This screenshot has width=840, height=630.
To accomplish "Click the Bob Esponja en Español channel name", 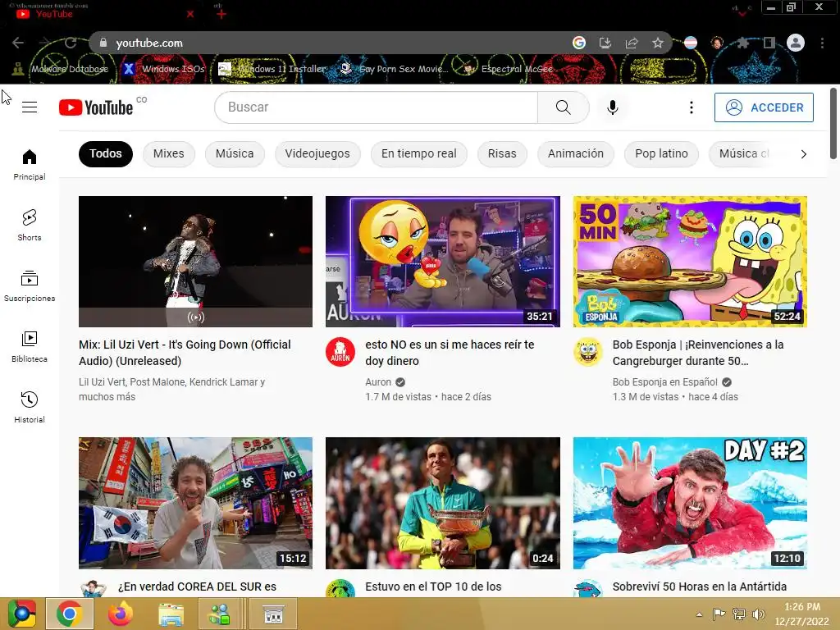I will click(664, 382).
